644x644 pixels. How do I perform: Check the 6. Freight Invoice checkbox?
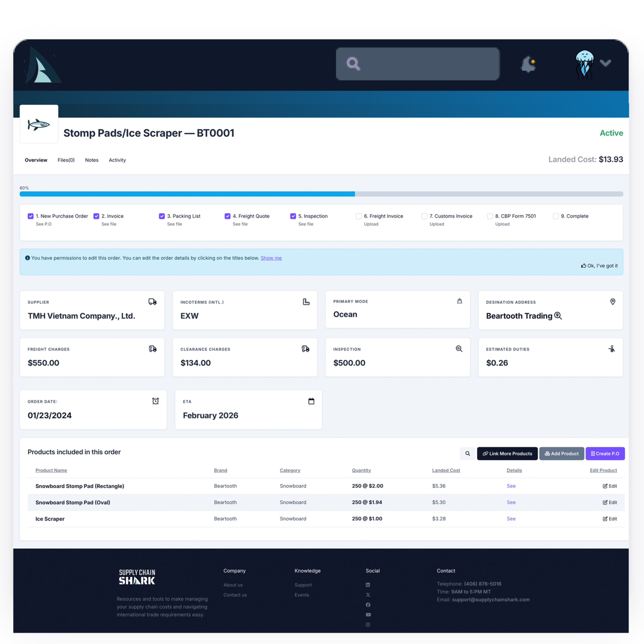click(359, 216)
